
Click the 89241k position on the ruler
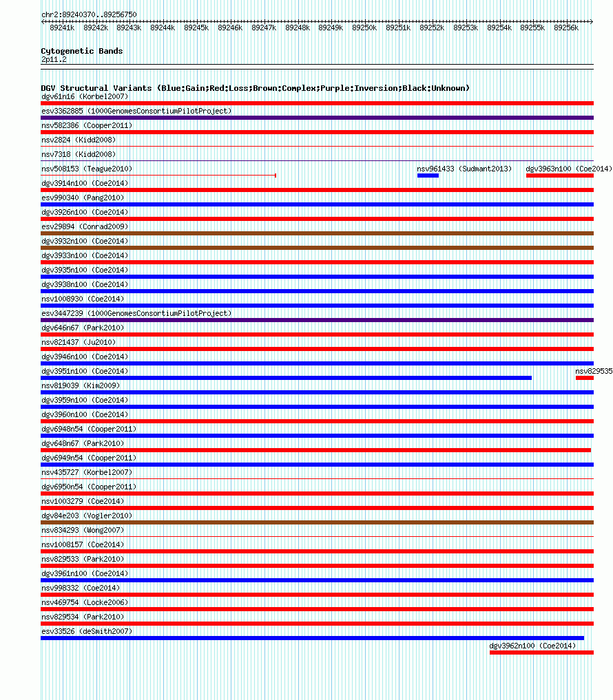[62, 28]
